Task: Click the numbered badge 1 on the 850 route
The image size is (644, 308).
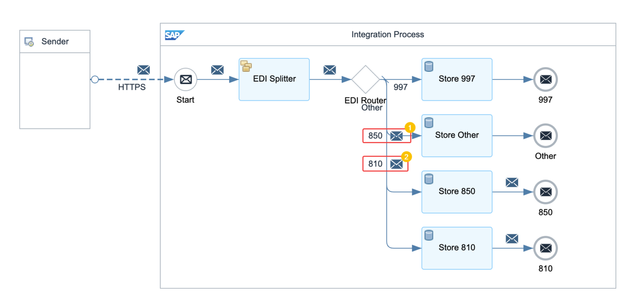Action: (410, 127)
